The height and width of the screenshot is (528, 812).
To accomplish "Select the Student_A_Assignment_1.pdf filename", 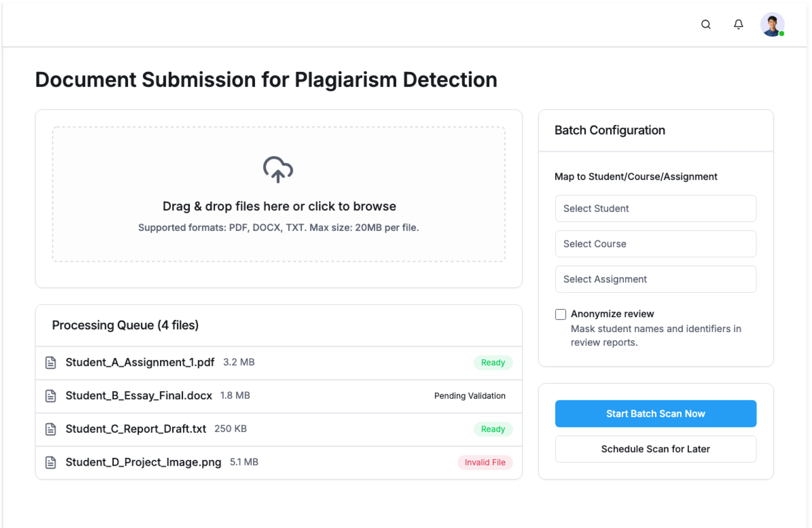I will coord(140,363).
